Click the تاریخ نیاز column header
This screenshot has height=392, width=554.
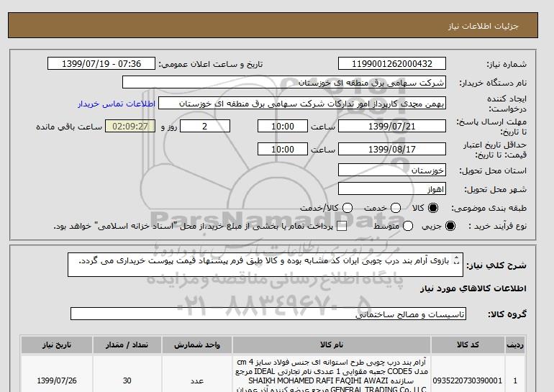(57, 345)
